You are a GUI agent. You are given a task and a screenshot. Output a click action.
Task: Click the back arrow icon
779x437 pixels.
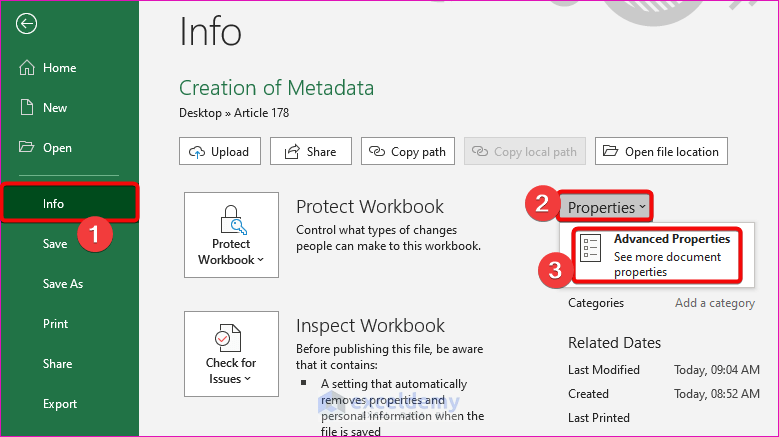(27, 25)
